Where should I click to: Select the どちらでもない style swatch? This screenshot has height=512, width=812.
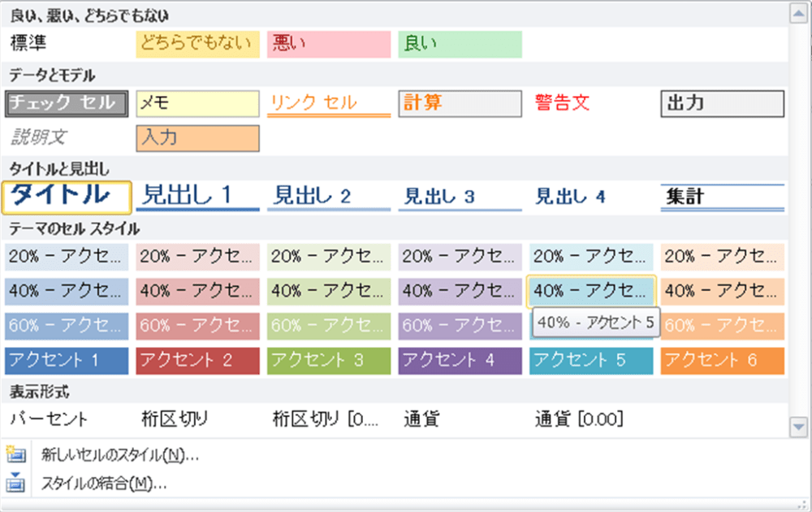[x=197, y=44]
